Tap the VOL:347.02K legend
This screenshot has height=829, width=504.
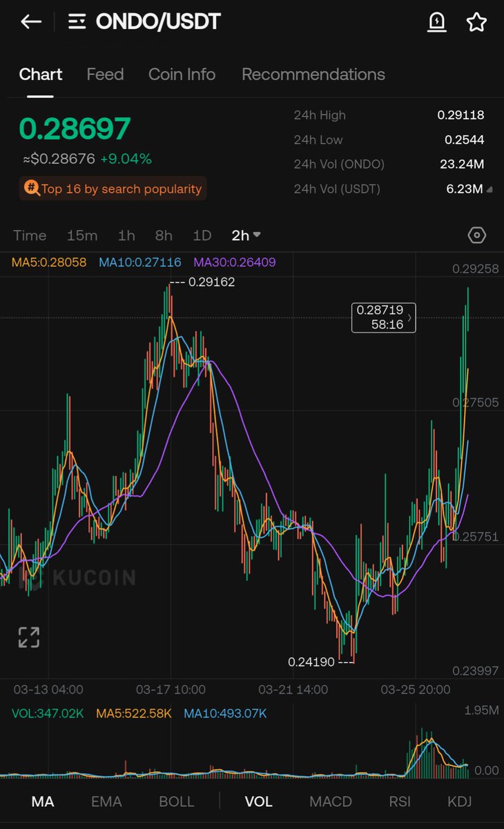pyautogui.click(x=47, y=714)
